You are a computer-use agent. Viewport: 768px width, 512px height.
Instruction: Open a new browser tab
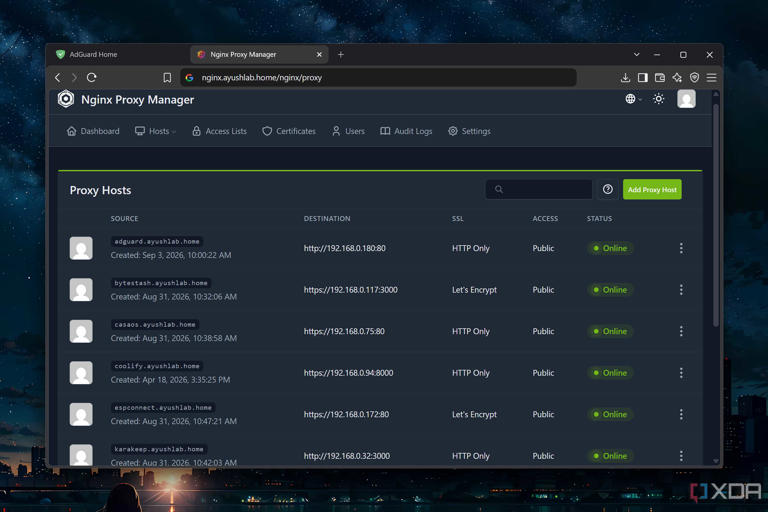click(x=340, y=54)
